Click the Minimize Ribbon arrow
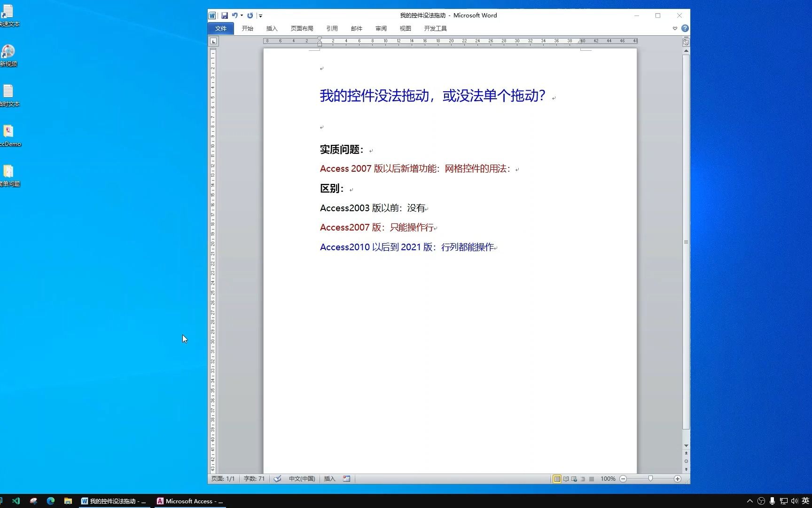The image size is (812, 508). tap(675, 28)
